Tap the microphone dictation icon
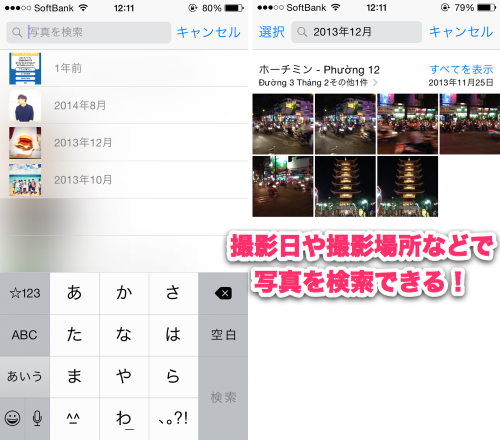 37,418
